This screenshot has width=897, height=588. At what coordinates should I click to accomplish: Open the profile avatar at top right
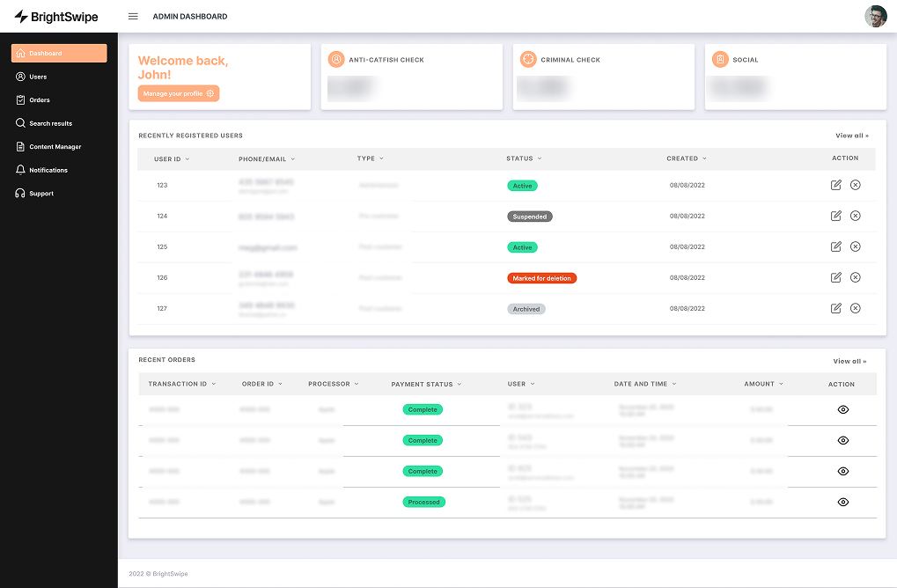tap(875, 17)
